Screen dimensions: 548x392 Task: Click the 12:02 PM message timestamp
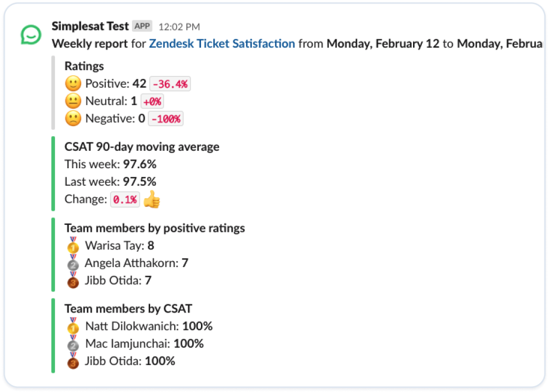[x=179, y=27]
